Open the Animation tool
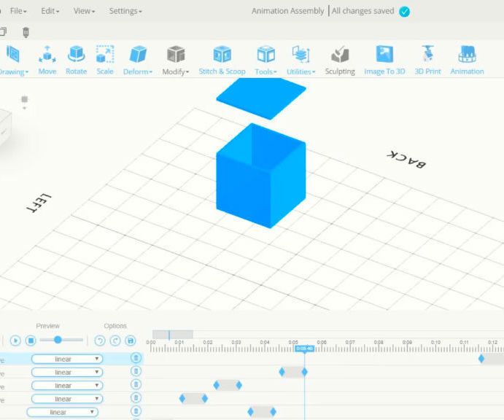 (467, 60)
